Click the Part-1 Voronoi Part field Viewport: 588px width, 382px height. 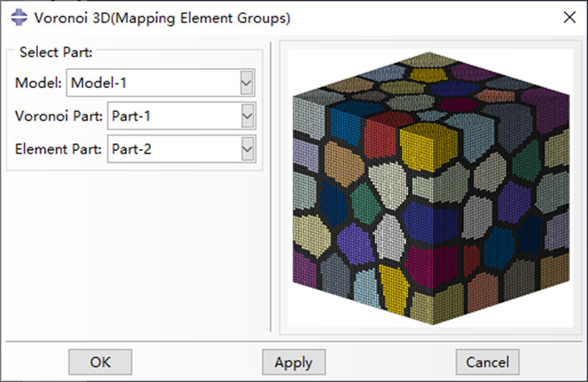[x=182, y=116]
